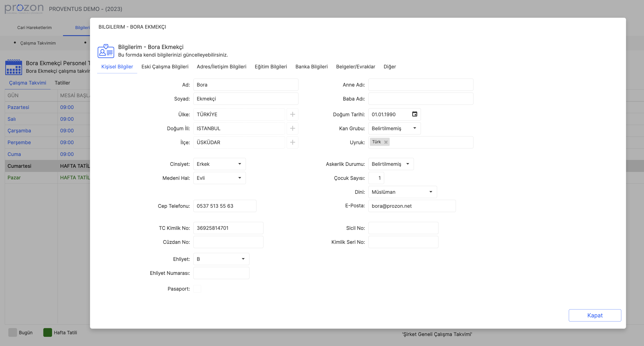The height and width of the screenshot is (346, 644).
Task: Click the calendar icon in background page
Action: [x=14, y=67]
